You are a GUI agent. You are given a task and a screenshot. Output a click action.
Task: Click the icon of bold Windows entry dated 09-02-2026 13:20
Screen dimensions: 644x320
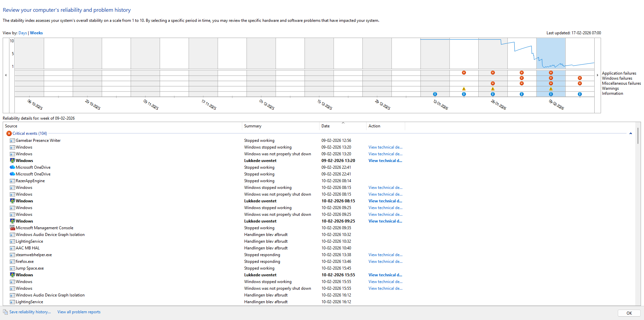tap(12, 161)
